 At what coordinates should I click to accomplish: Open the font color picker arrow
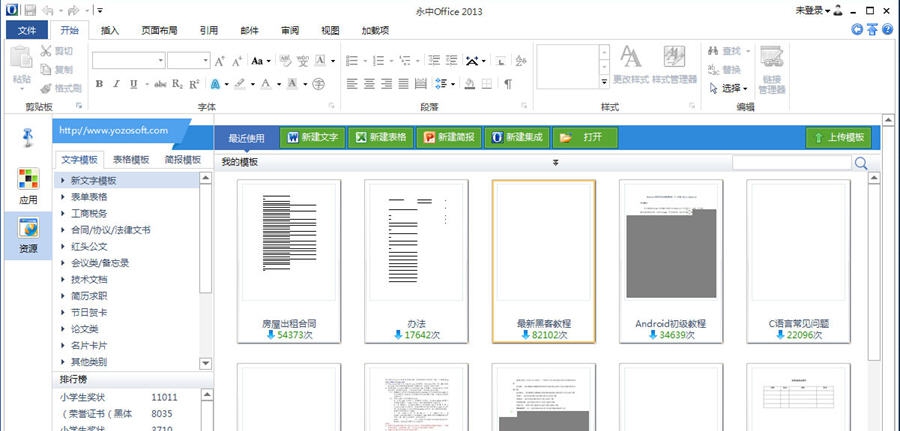278,84
